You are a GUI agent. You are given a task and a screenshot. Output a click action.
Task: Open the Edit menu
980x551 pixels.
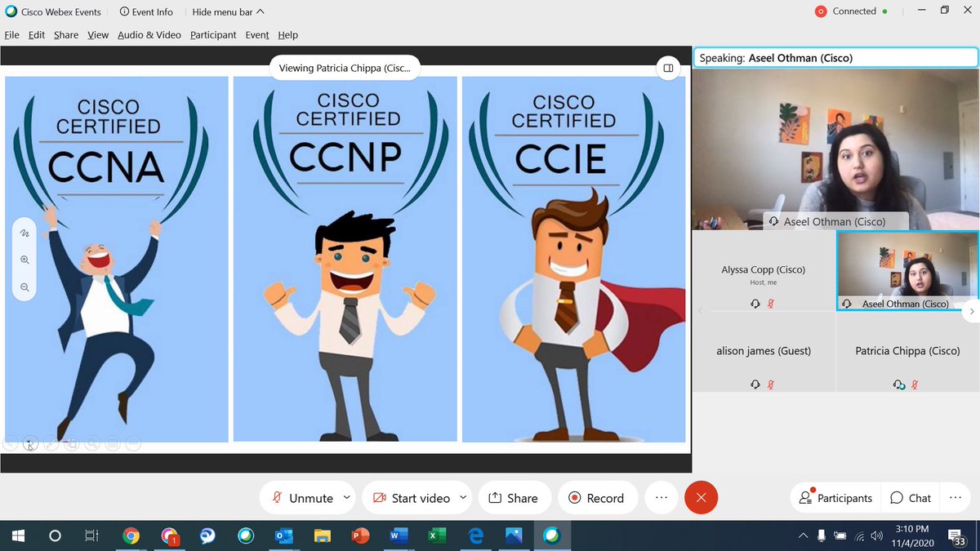[x=37, y=35]
